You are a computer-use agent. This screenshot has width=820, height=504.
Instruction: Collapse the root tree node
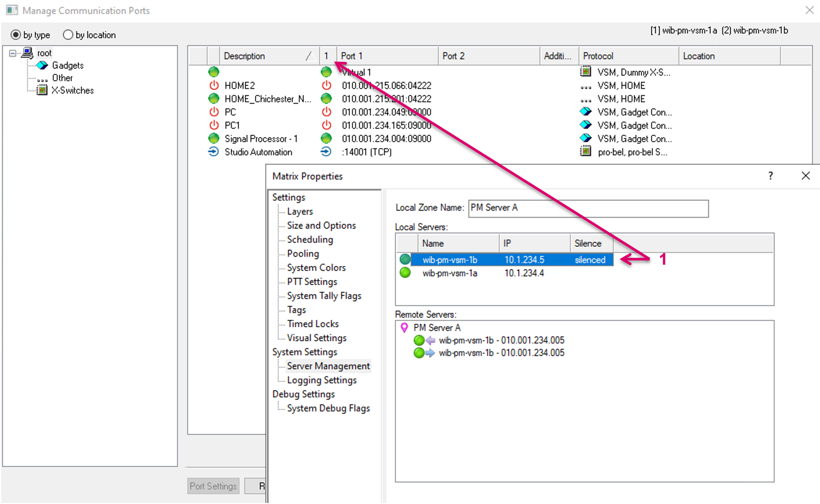pos(13,53)
